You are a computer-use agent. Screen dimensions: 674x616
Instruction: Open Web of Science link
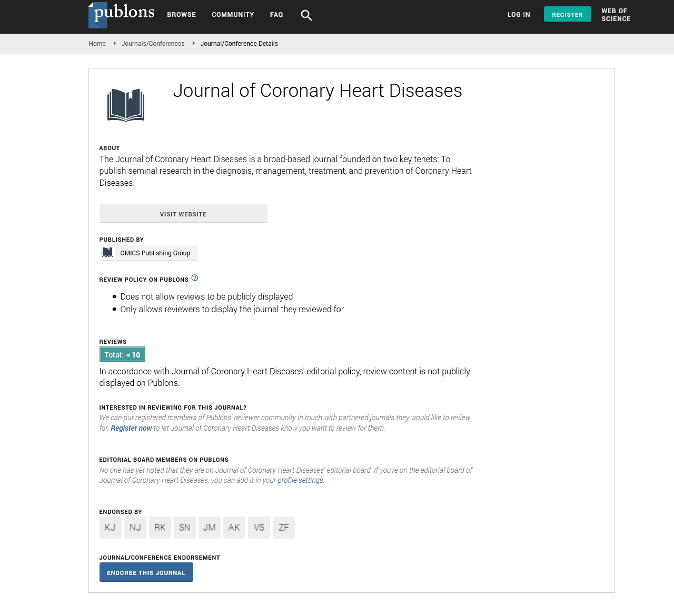click(x=616, y=15)
